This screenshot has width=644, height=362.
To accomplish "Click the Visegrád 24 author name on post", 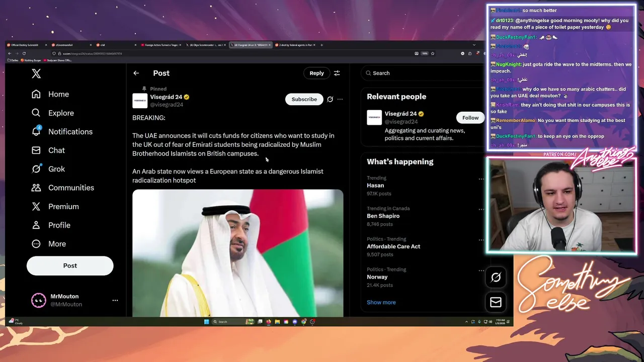I will 166,97.
